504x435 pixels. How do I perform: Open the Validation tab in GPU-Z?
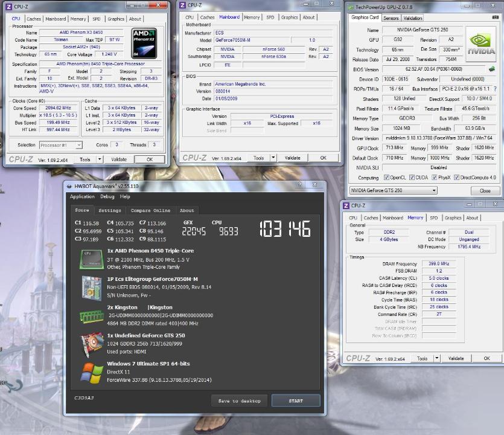(x=413, y=18)
